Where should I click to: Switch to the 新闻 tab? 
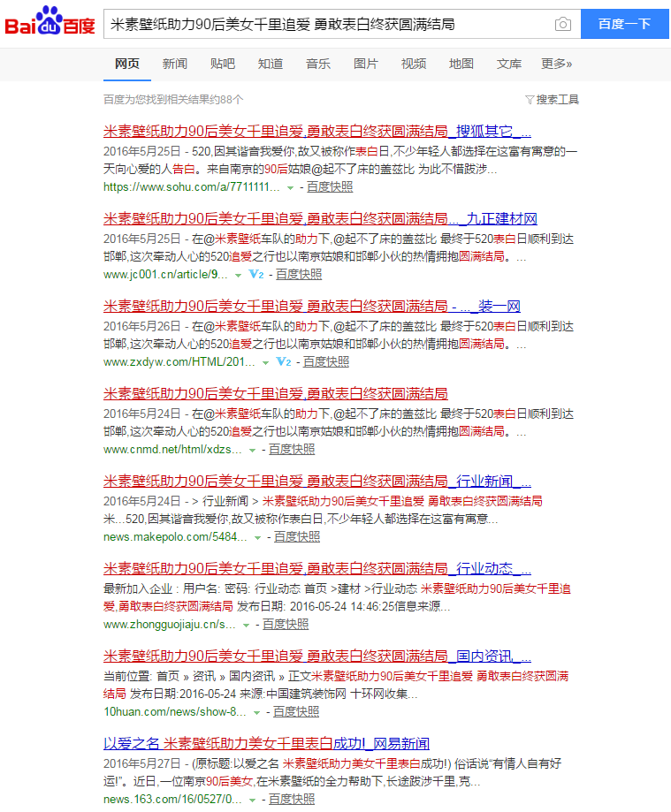click(x=175, y=64)
